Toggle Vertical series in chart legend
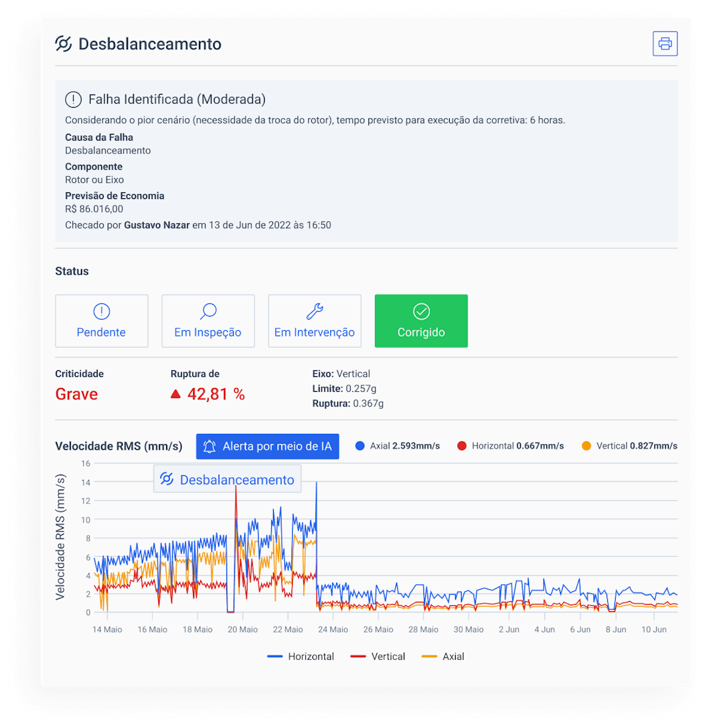 click(x=378, y=656)
